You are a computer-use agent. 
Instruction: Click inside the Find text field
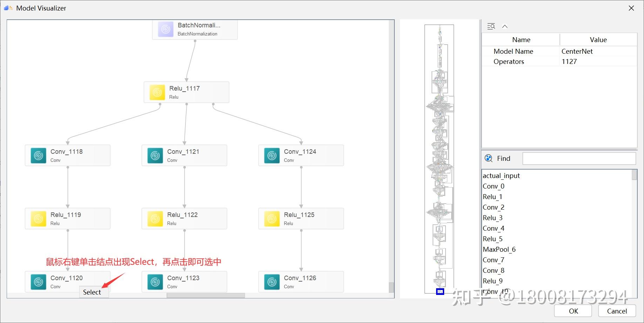(579, 158)
